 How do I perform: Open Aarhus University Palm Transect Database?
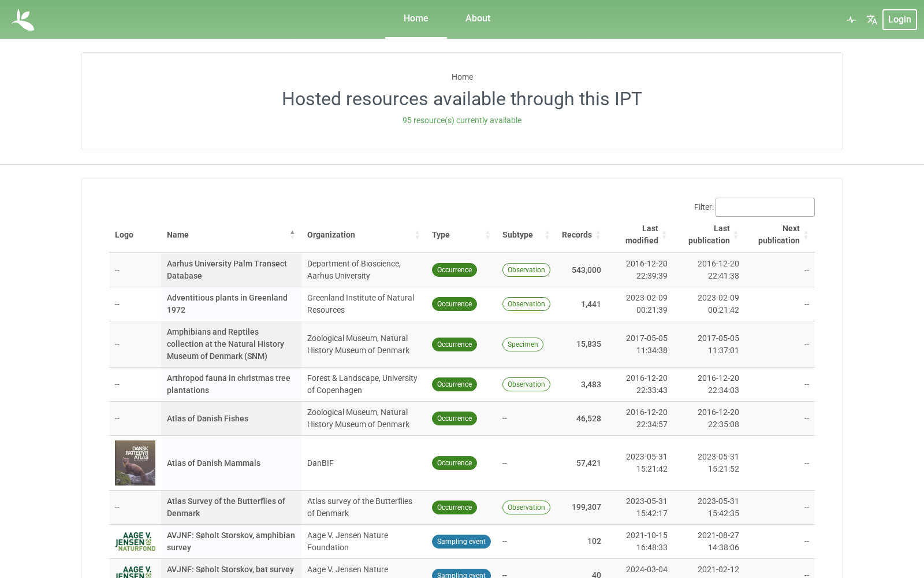226,270
